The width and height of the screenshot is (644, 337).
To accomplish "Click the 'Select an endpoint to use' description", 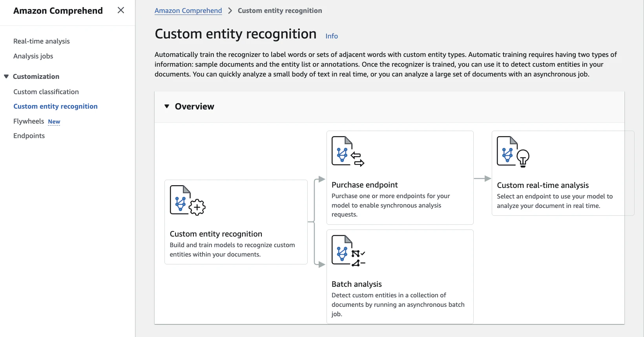I will pos(555,201).
